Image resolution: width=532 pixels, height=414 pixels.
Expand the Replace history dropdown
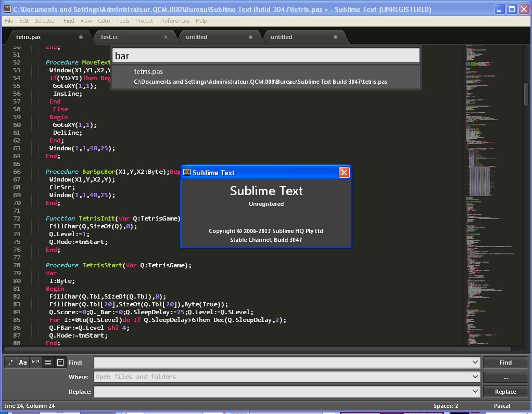(475, 392)
